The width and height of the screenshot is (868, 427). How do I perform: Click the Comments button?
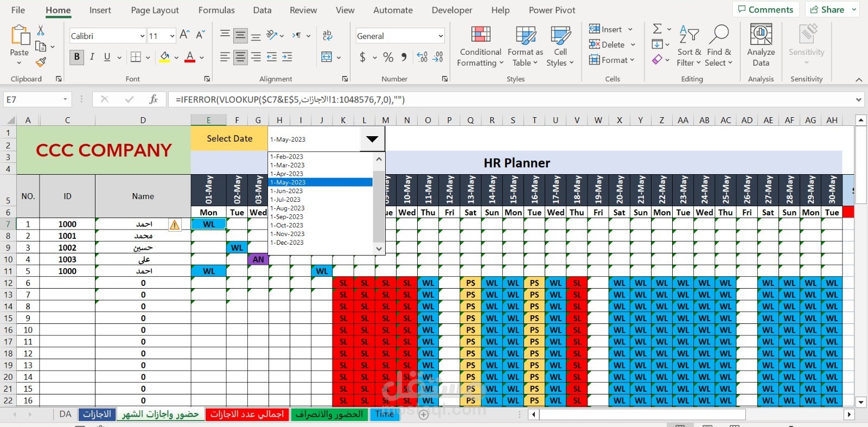765,9
